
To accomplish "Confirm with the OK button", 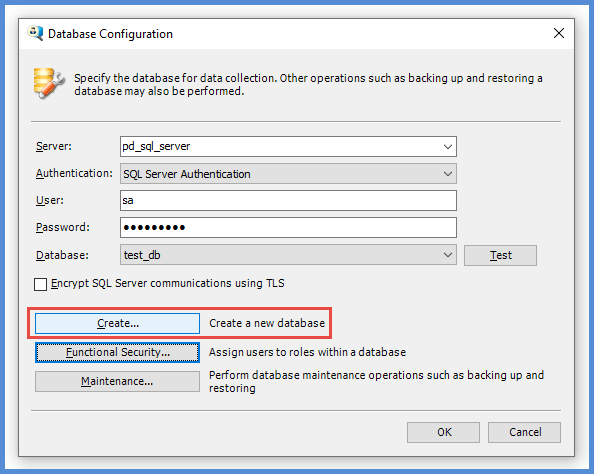I will pos(443,432).
